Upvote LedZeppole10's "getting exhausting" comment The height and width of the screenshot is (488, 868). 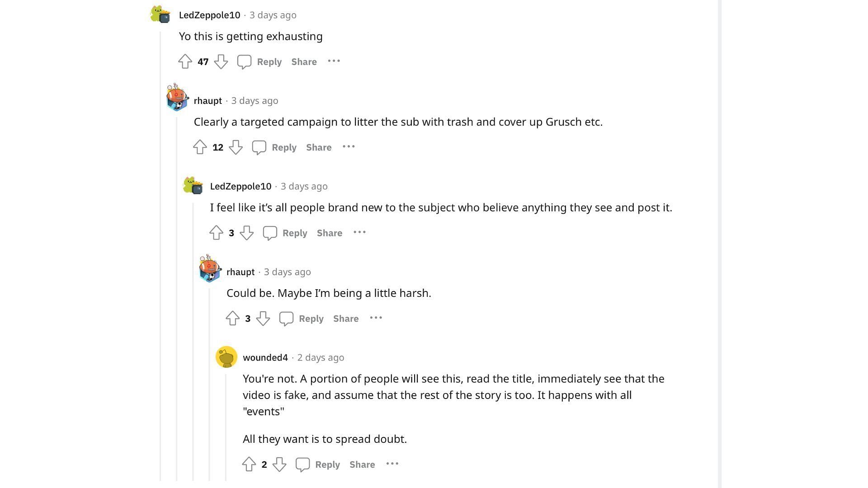coord(185,61)
